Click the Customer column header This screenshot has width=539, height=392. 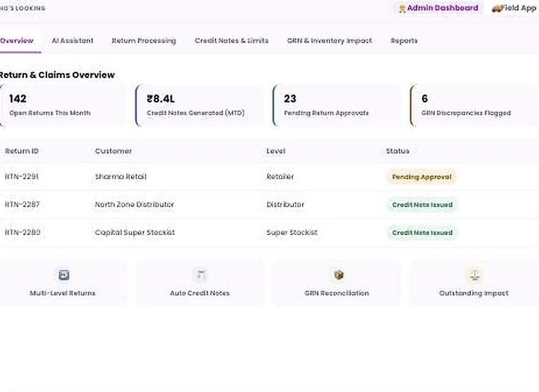tap(113, 151)
